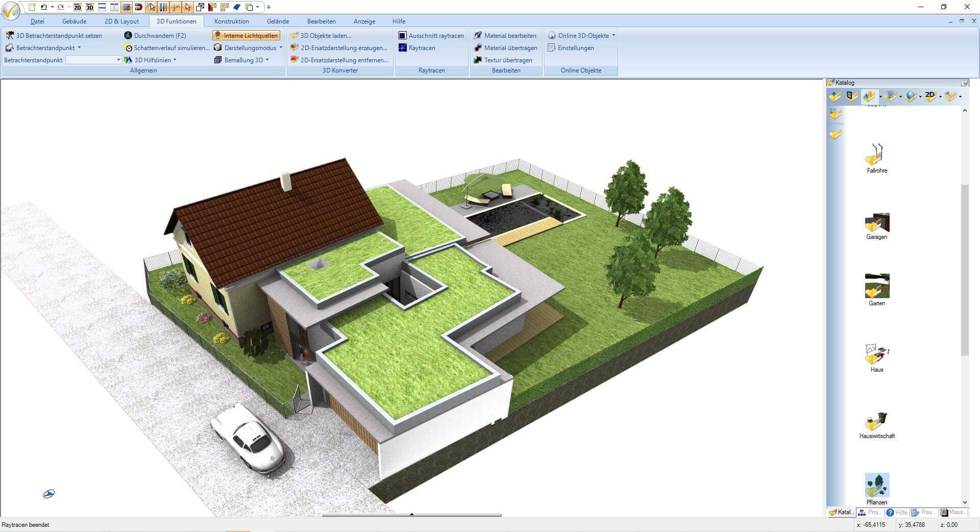Select the 3D view toolbar icon
The width and height of the screenshot is (980, 532).
(x=90, y=8)
